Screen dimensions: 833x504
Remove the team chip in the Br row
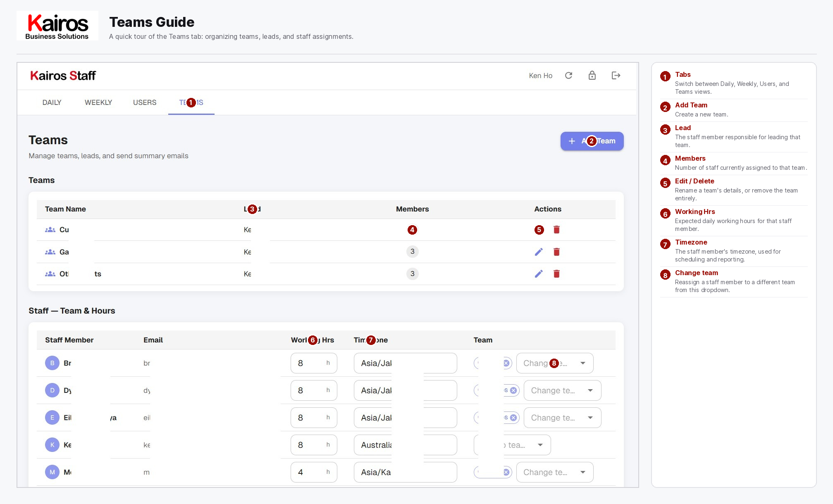click(506, 363)
